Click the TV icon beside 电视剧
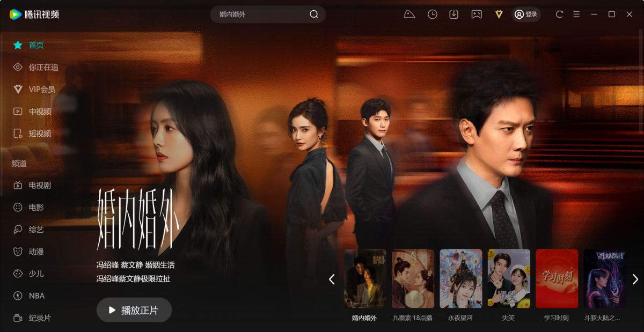The width and height of the screenshot is (644, 332). point(18,185)
